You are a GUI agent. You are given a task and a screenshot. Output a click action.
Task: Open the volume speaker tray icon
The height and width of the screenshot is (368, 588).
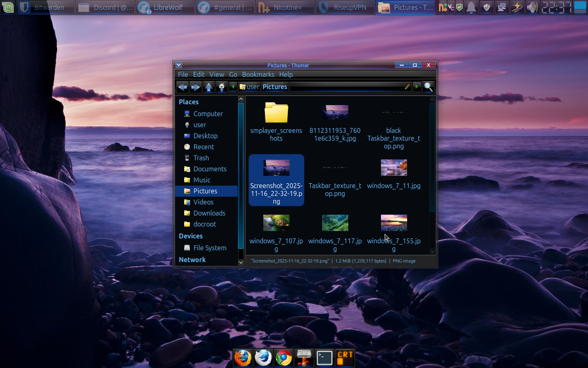click(532, 7)
